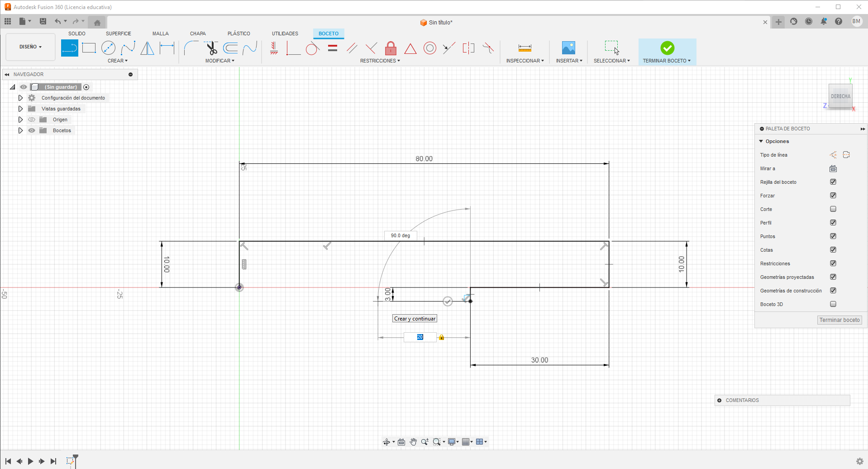The width and height of the screenshot is (868, 469).
Task: Click Look At icon in sketch palette
Action: (x=833, y=168)
